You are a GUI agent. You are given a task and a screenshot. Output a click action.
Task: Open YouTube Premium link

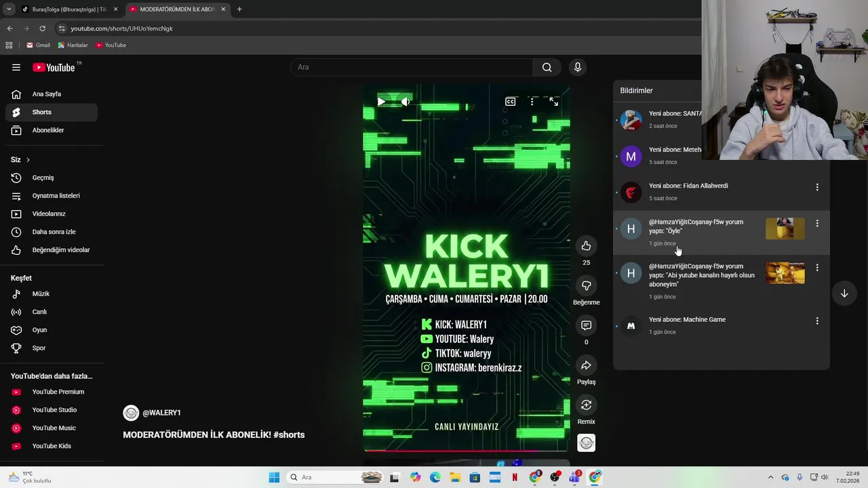pyautogui.click(x=52, y=392)
